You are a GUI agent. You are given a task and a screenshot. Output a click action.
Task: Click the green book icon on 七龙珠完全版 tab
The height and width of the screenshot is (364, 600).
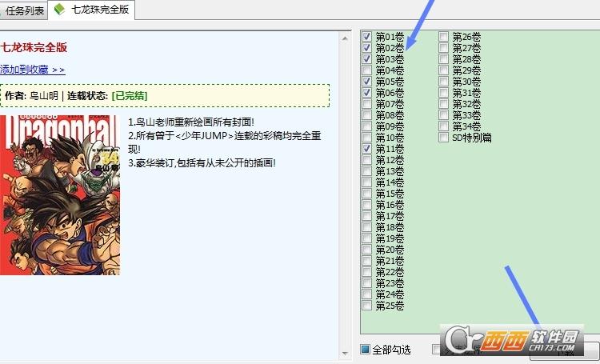59,9
